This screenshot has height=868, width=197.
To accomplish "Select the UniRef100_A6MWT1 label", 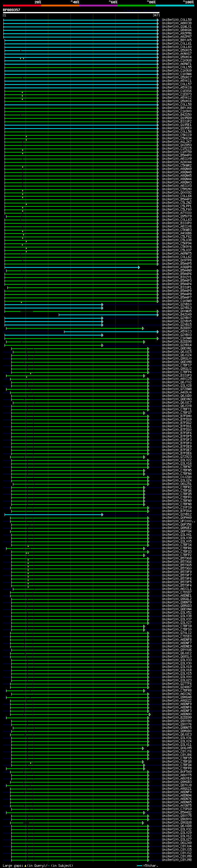I will tap(176, 64).
